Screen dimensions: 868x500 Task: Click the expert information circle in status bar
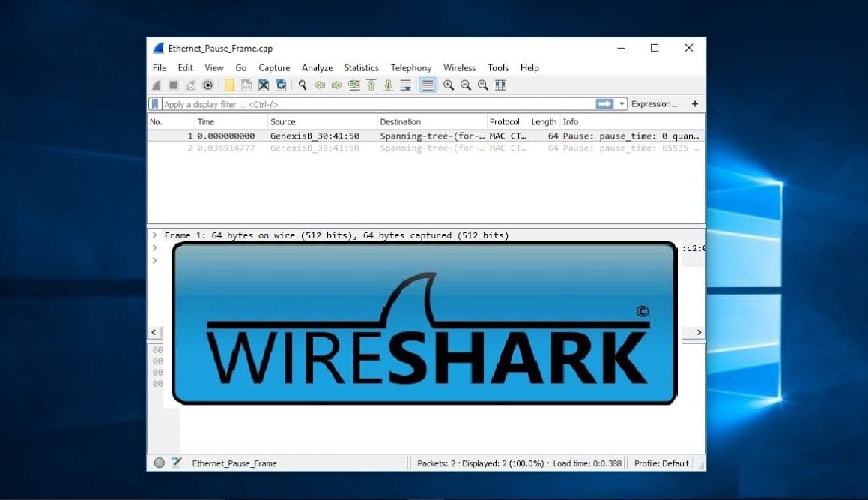coord(160,463)
